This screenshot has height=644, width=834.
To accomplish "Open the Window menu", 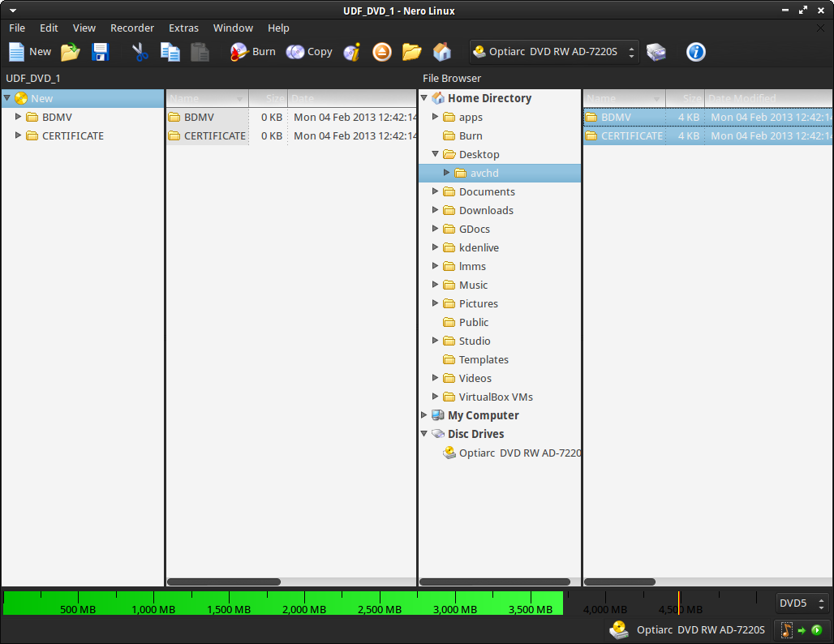I will (233, 28).
